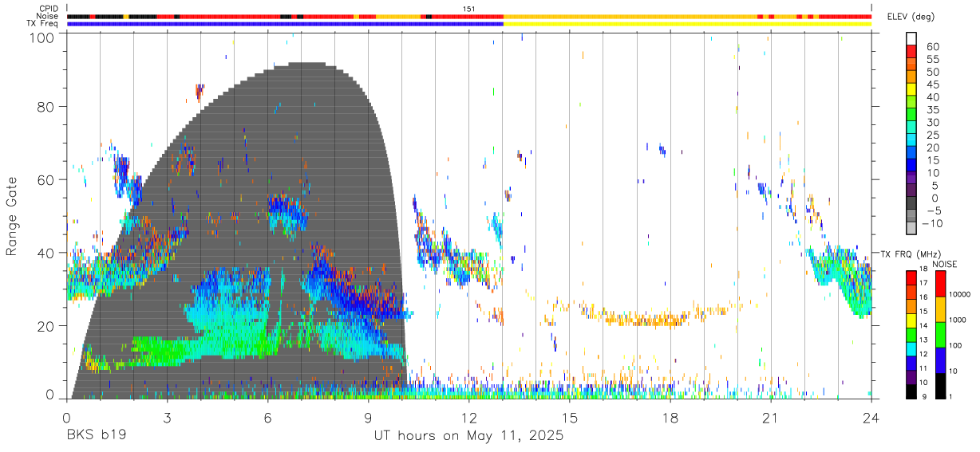
Task: Select the blue 10-100 noise level swatch
Action: click(941, 360)
